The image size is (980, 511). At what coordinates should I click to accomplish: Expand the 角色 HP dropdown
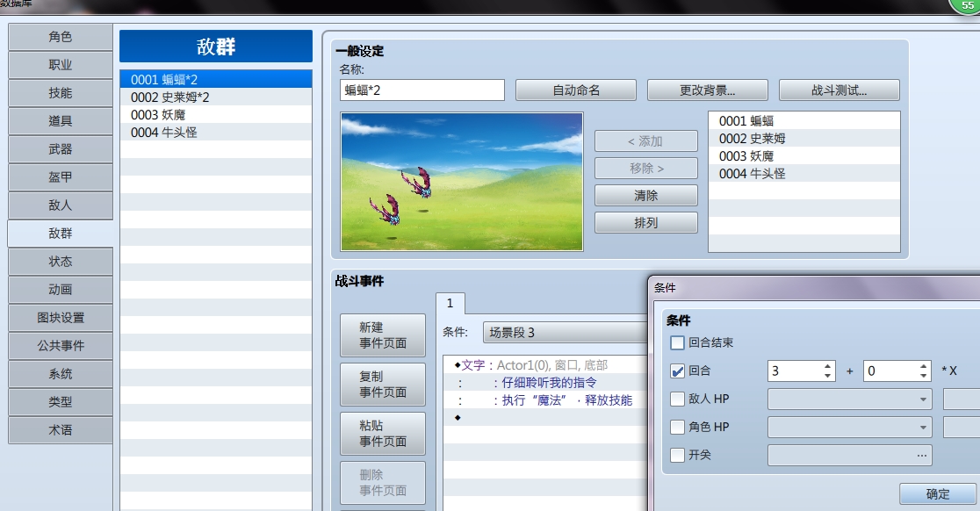[849, 428]
